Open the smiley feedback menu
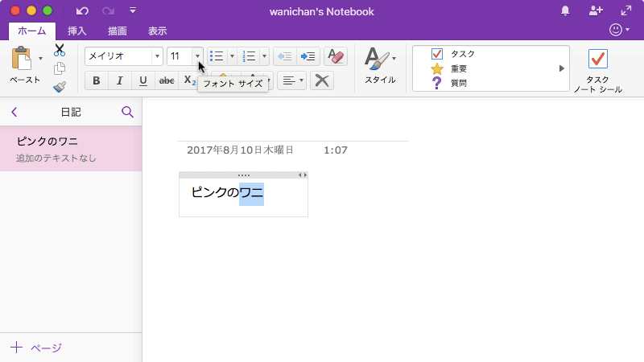 coord(619,30)
